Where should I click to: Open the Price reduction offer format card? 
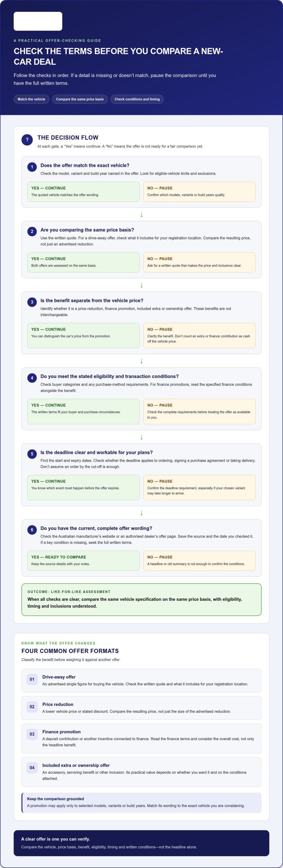click(141, 708)
